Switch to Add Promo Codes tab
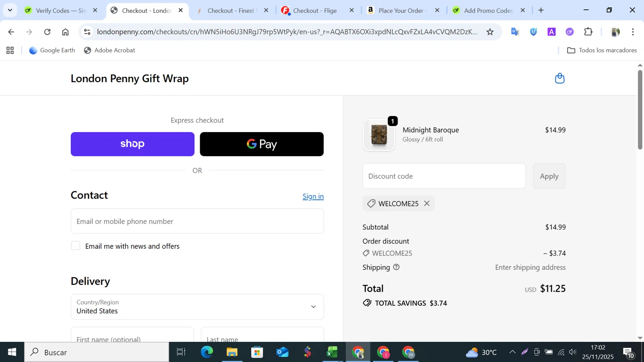Image resolution: width=644 pixels, height=362 pixels. [488, 10]
